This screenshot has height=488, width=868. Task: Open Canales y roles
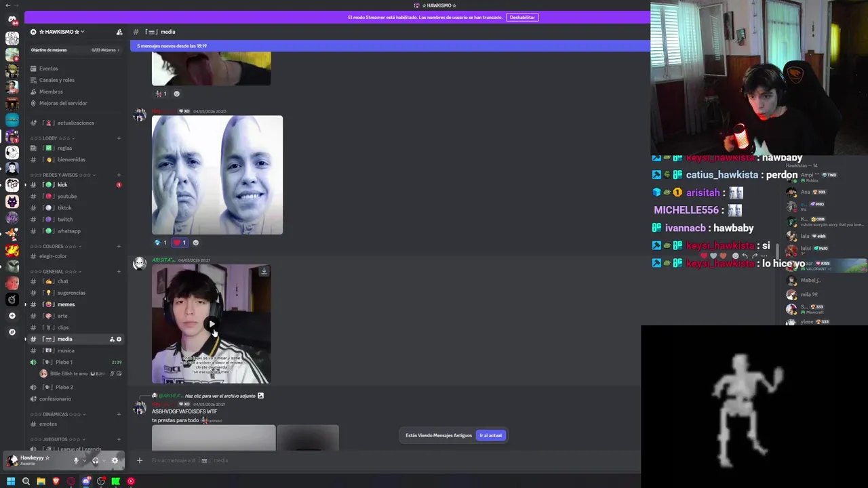point(57,80)
